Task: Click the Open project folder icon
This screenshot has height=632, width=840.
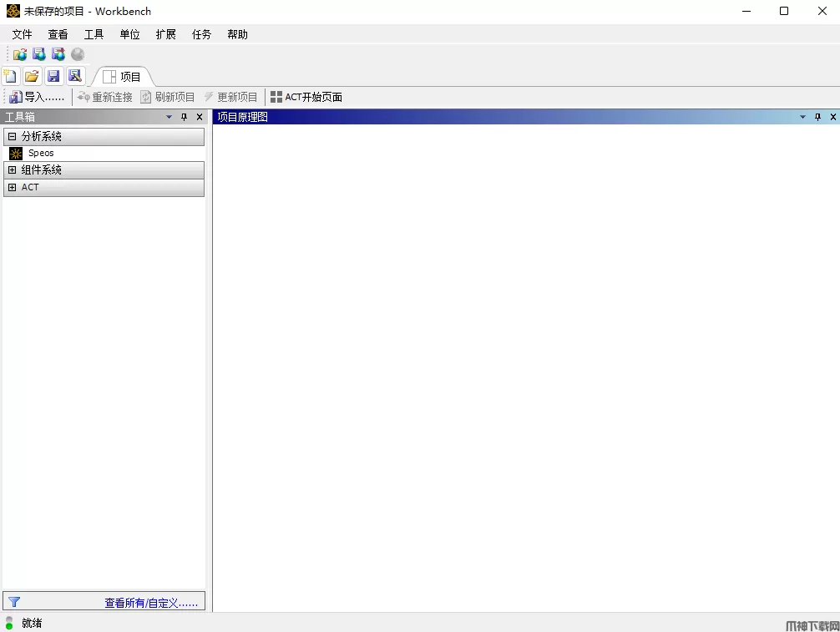Action: click(32, 76)
